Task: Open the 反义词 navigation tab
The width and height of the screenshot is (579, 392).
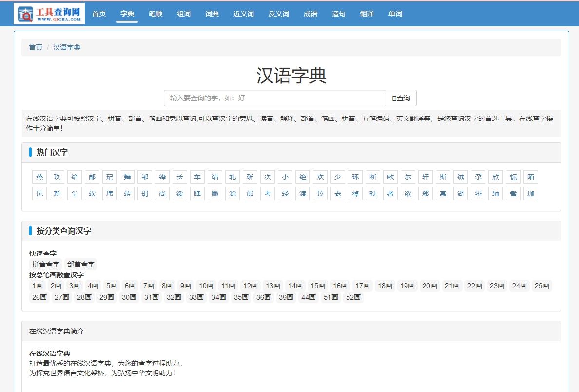Action: pos(279,14)
